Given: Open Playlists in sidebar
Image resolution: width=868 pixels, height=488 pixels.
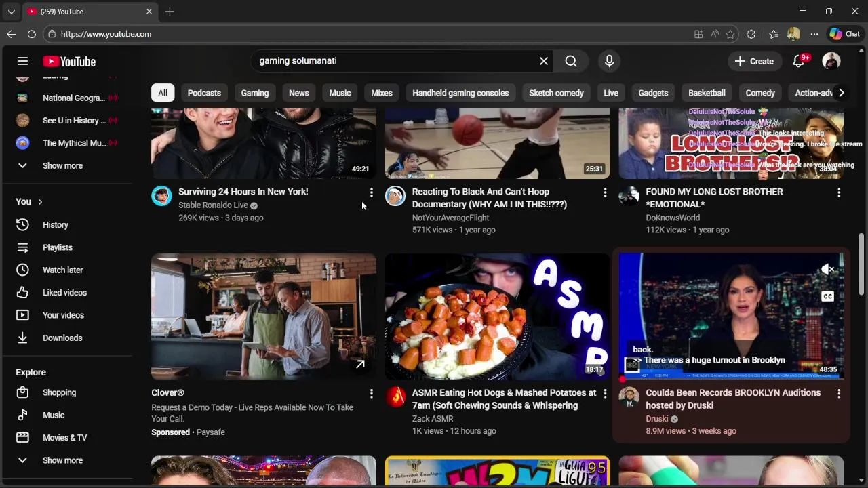Looking at the screenshot, I should pos(68,247).
